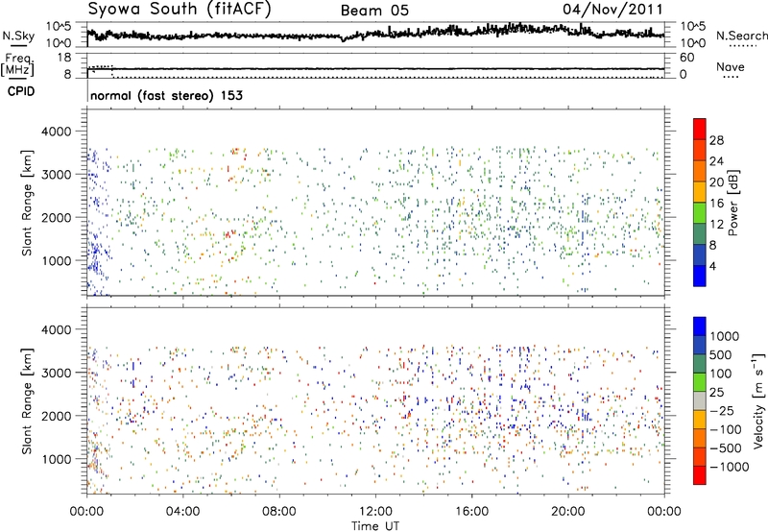This screenshot has width=768, height=532.
Task: Select the 'Velocity [m s-1]' colorbar label
Action: (758, 400)
